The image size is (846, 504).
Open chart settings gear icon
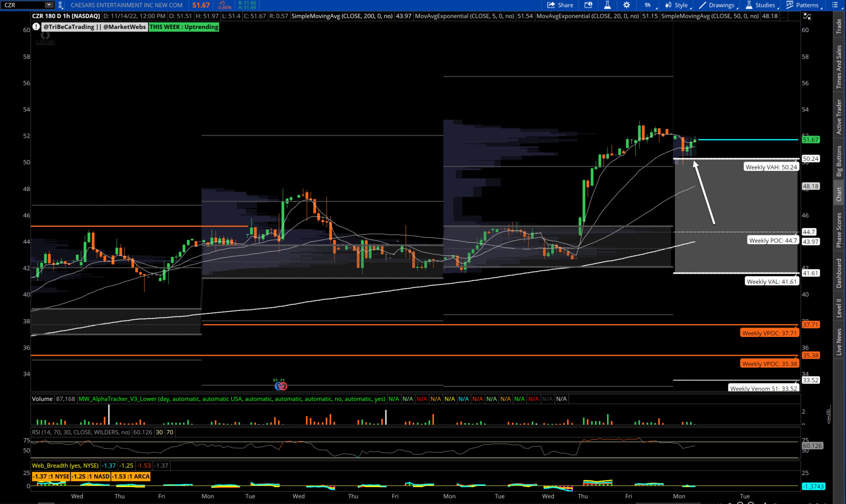[x=627, y=5]
